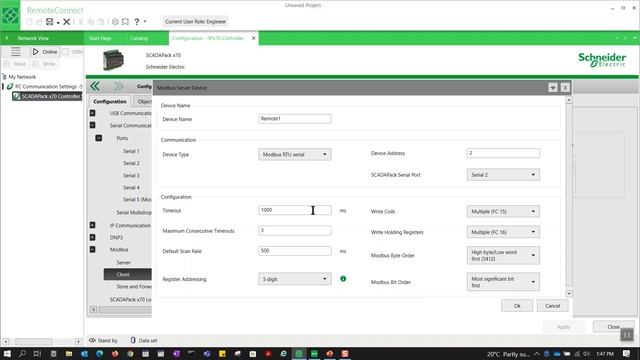Viewport: 640px width, 360px height.
Task: Open the Help dropdown arrow
Action: (x=145, y=22)
